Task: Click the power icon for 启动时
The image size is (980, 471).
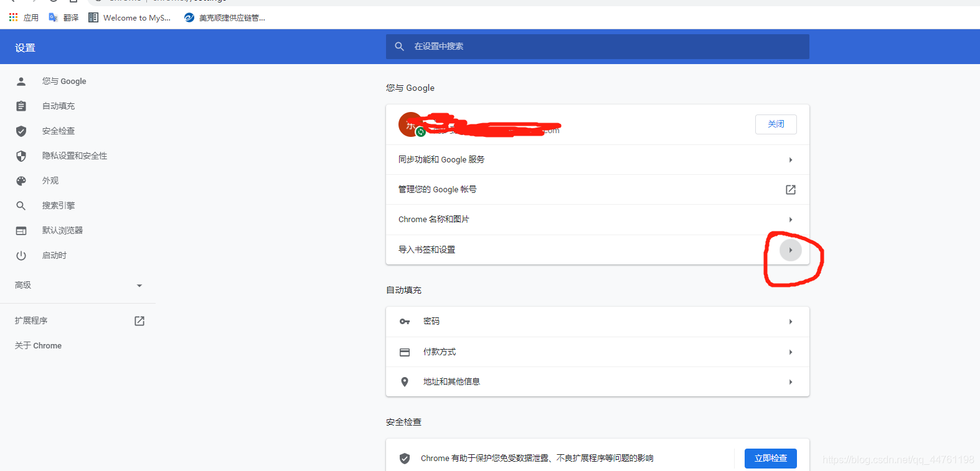Action: (x=21, y=256)
